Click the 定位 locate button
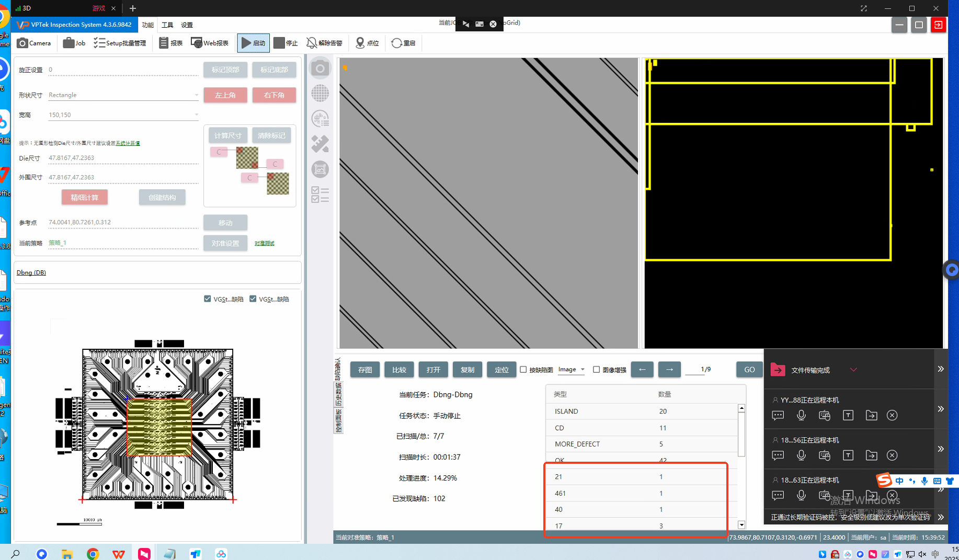959x560 pixels. (x=501, y=369)
